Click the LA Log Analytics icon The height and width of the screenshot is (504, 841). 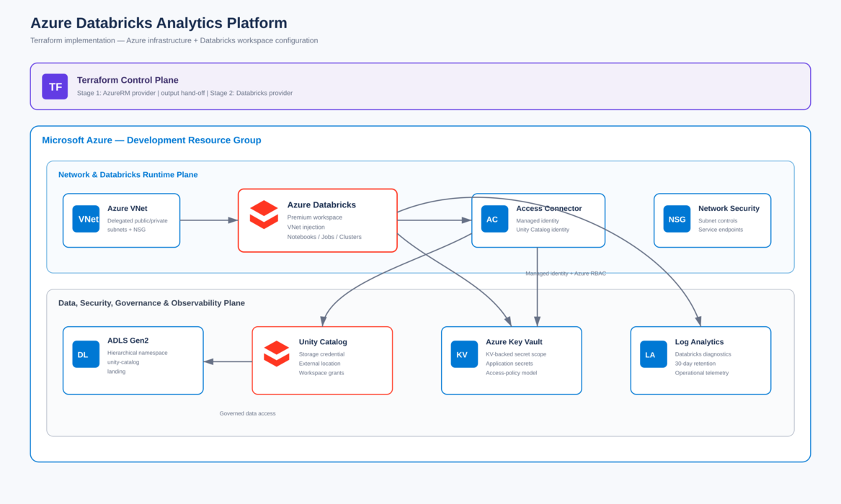(654, 354)
